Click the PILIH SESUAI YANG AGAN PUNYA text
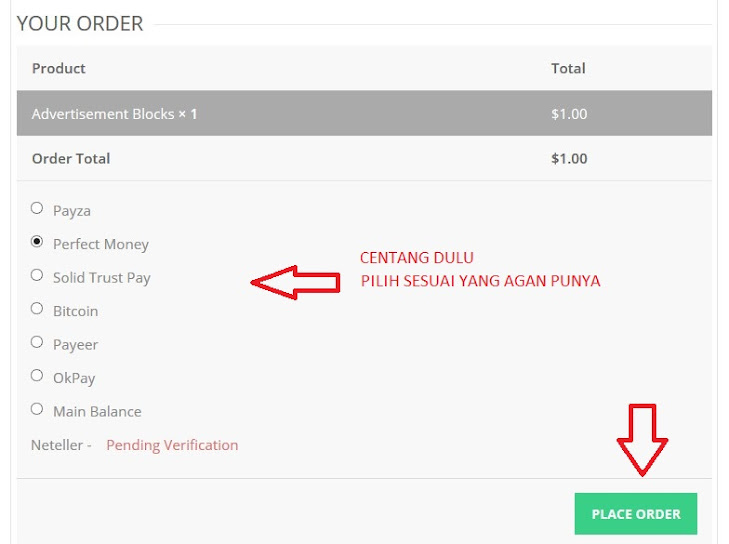Viewport: 729px width, 544px height. click(480, 281)
